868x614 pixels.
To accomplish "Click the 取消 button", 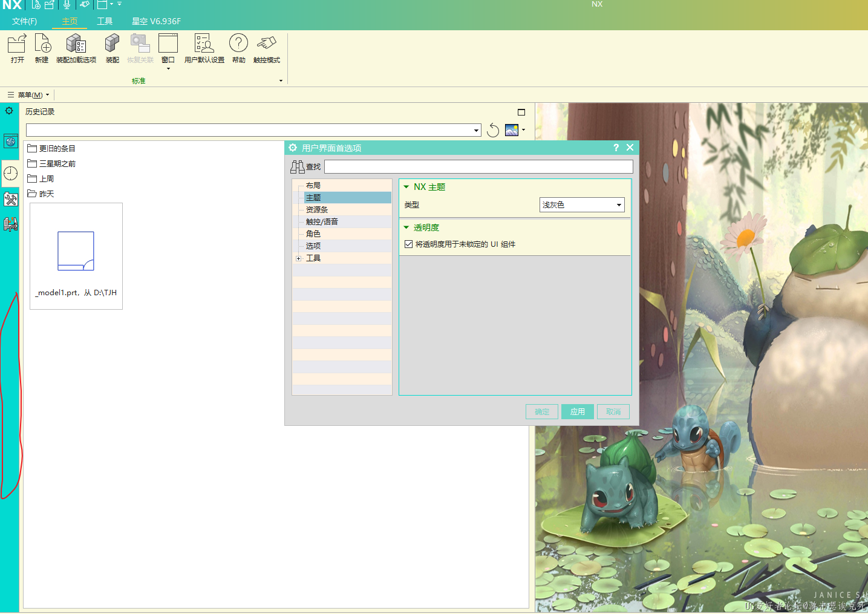I will 613,412.
